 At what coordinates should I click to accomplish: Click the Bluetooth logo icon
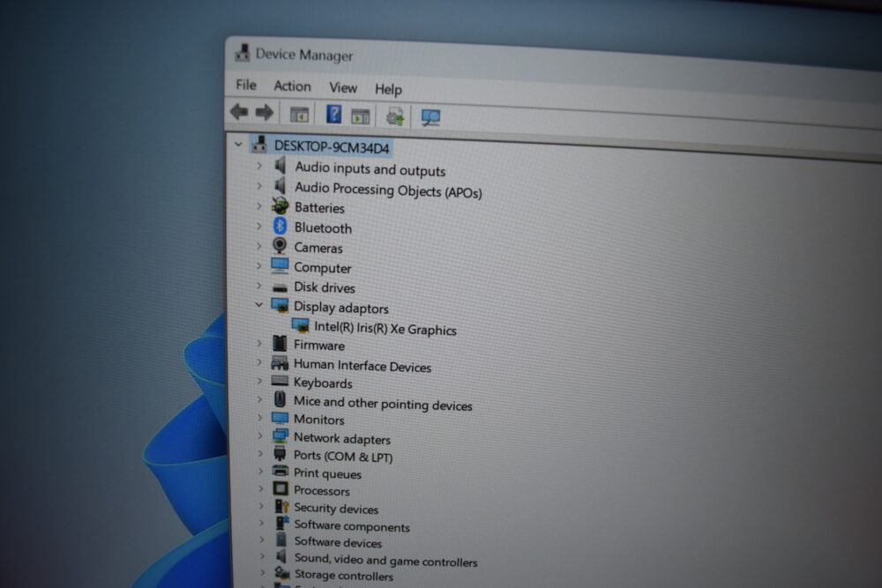[x=280, y=226]
